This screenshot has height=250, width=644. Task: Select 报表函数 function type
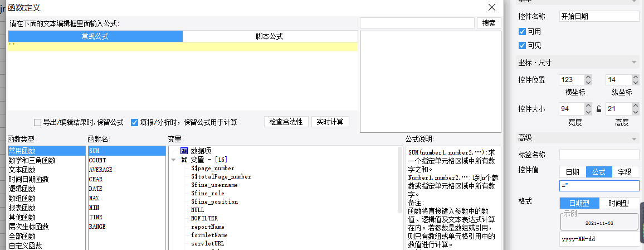47,208
